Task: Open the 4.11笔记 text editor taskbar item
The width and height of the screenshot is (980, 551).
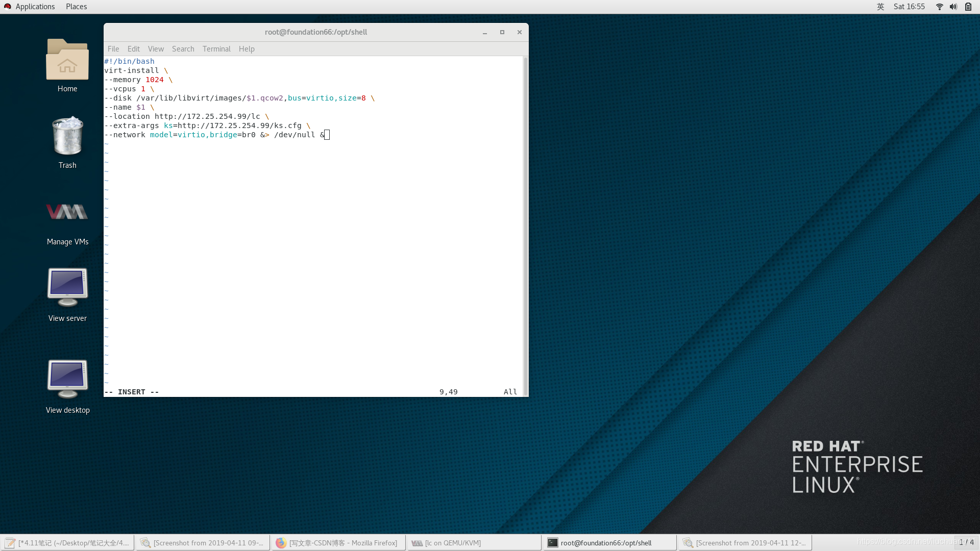Action: [x=67, y=543]
